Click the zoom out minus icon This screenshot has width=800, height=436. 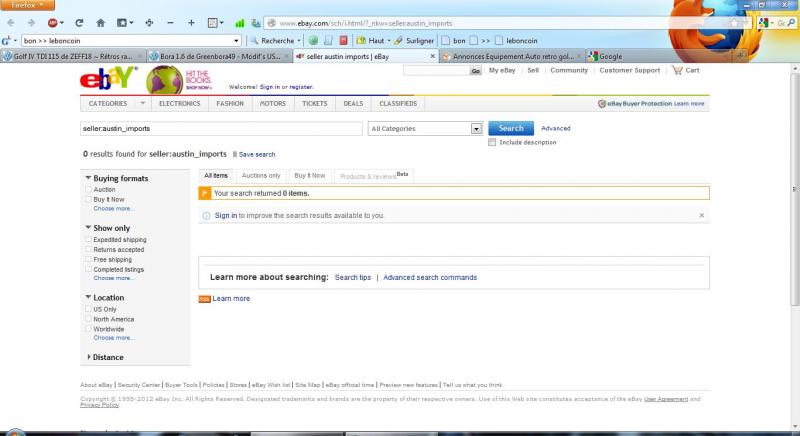pos(170,23)
